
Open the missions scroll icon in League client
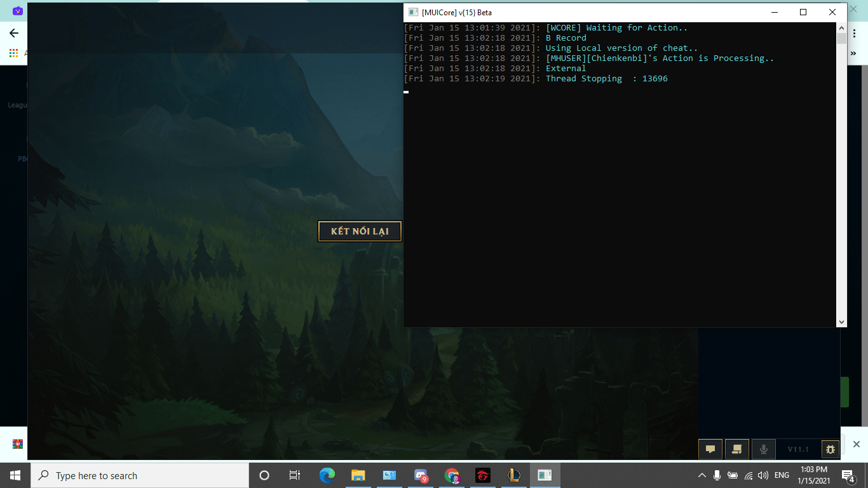pos(737,449)
